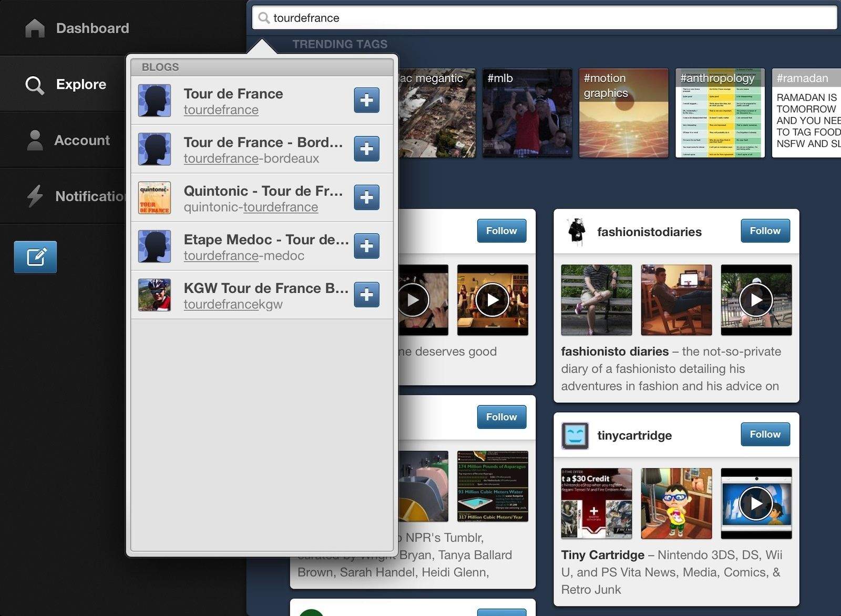
Task: Click the search field containing tourdefrance
Action: (x=544, y=18)
